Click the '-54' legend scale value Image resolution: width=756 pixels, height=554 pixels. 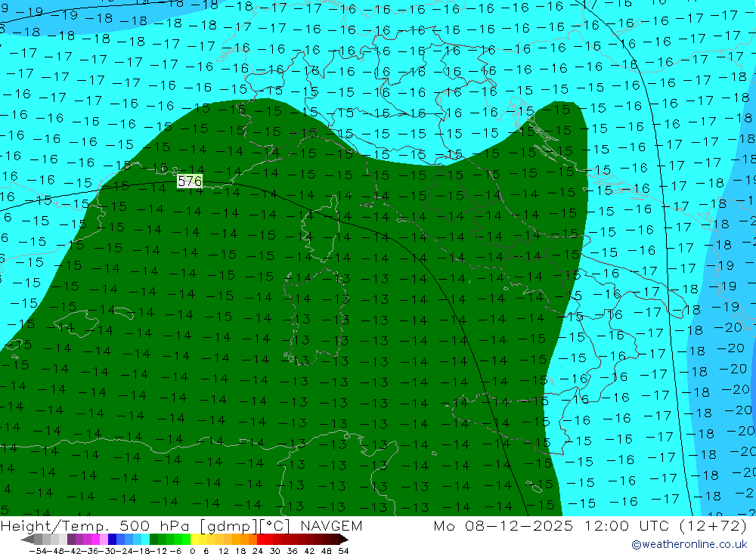point(38,551)
